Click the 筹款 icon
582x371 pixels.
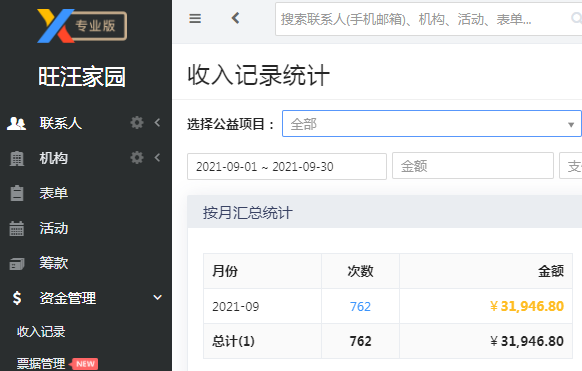(x=16, y=264)
